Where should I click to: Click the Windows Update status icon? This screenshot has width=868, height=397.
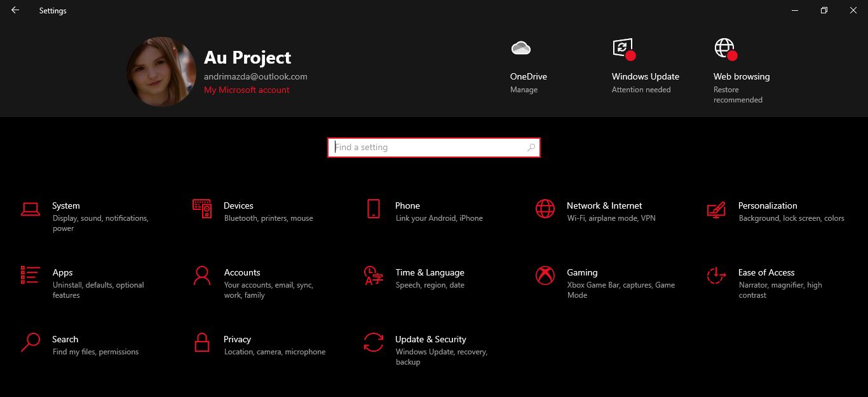(623, 48)
